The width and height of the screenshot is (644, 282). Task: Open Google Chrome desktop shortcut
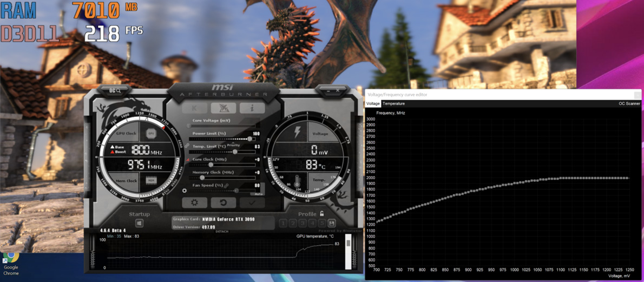click(x=11, y=264)
